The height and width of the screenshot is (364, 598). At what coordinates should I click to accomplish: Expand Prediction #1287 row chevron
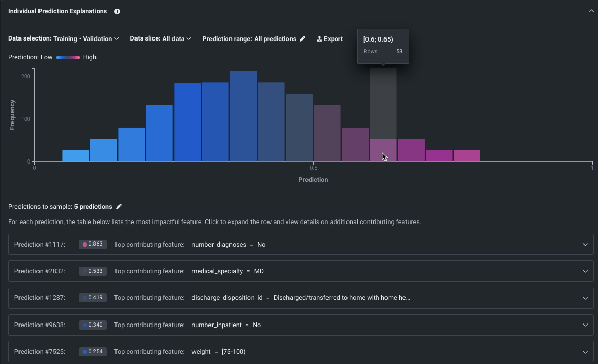point(585,298)
